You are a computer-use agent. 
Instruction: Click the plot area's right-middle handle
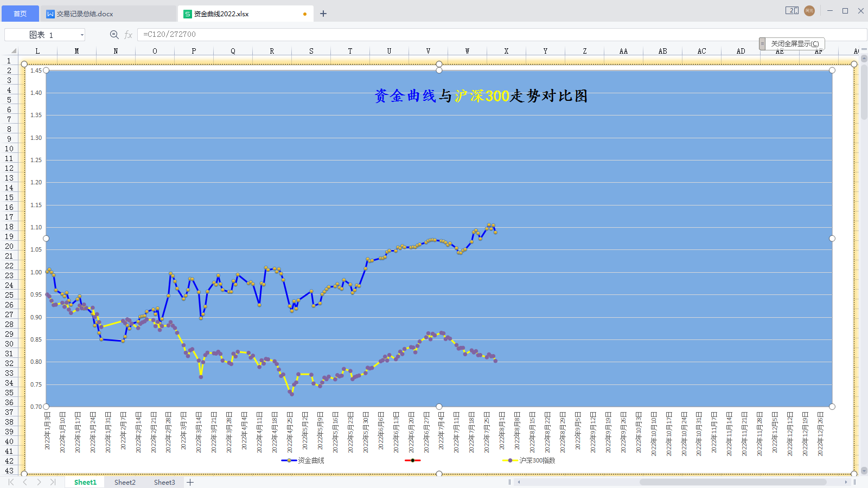click(x=832, y=239)
